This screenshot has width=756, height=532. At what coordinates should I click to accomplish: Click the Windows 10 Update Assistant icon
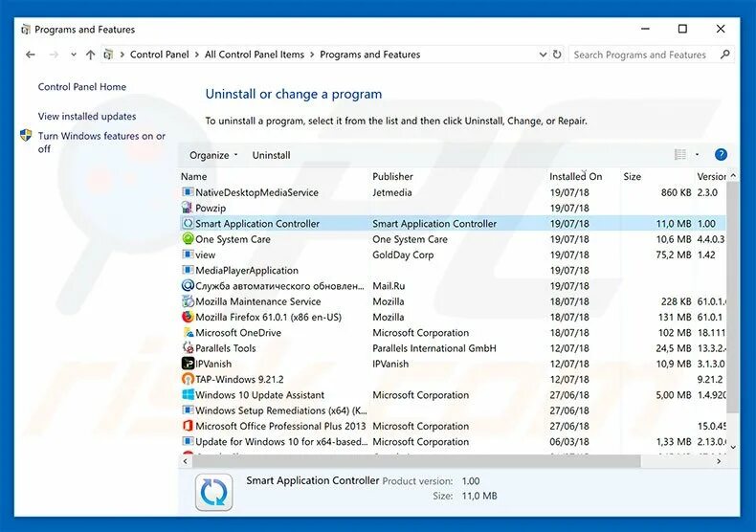click(x=188, y=394)
